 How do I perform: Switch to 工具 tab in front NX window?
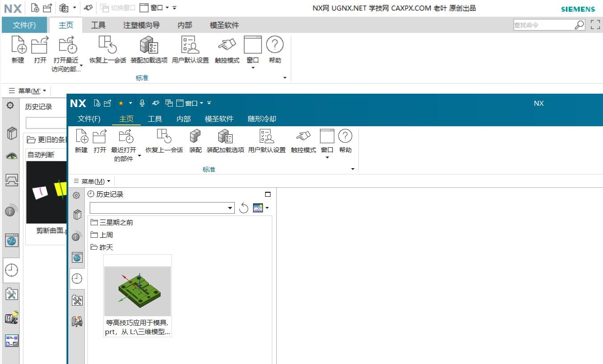[x=155, y=119]
